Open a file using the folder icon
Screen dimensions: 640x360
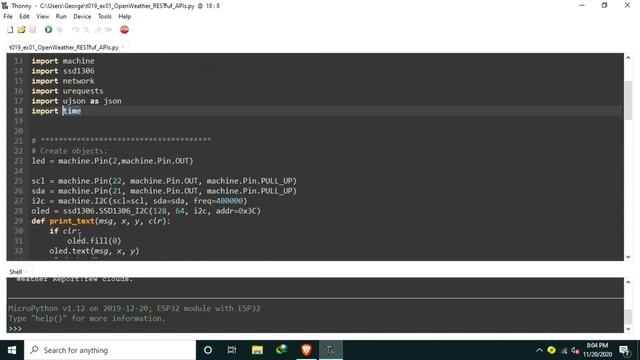21,30
